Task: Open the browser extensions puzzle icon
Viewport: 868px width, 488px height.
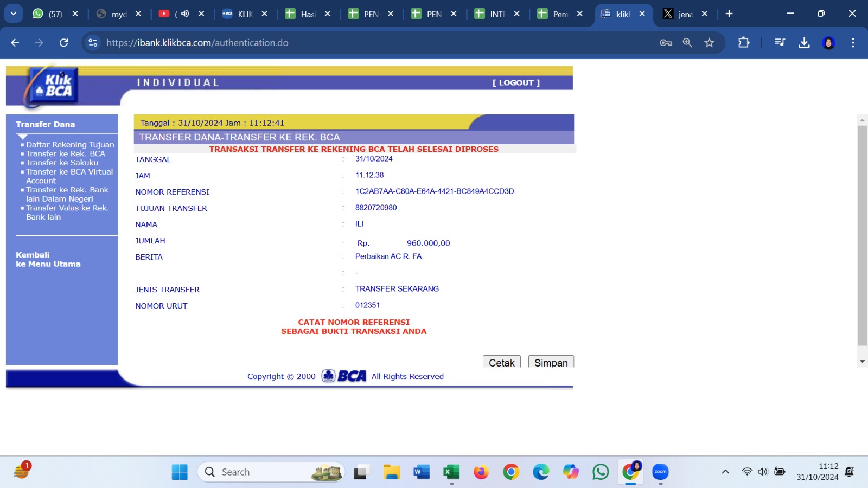Action: pyautogui.click(x=744, y=43)
